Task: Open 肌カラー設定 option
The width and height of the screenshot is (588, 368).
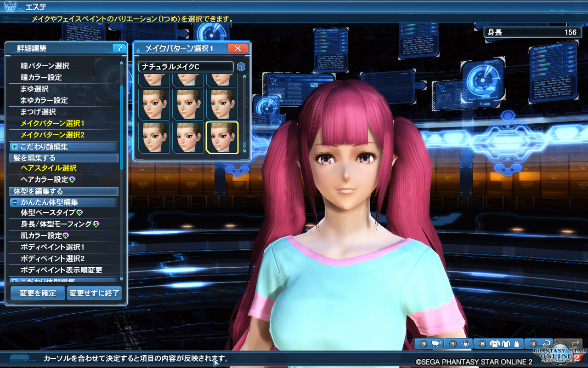Action: pos(63,236)
